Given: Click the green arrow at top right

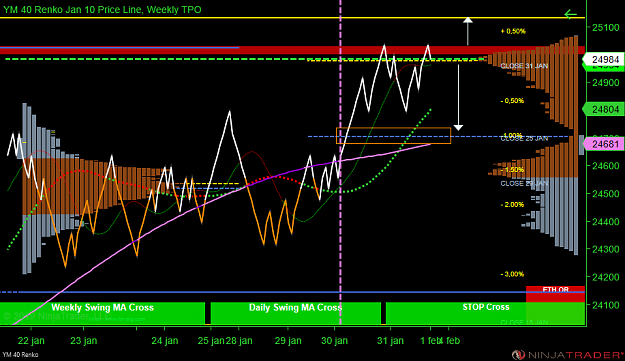Looking at the screenshot, I should click(x=570, y=15).
